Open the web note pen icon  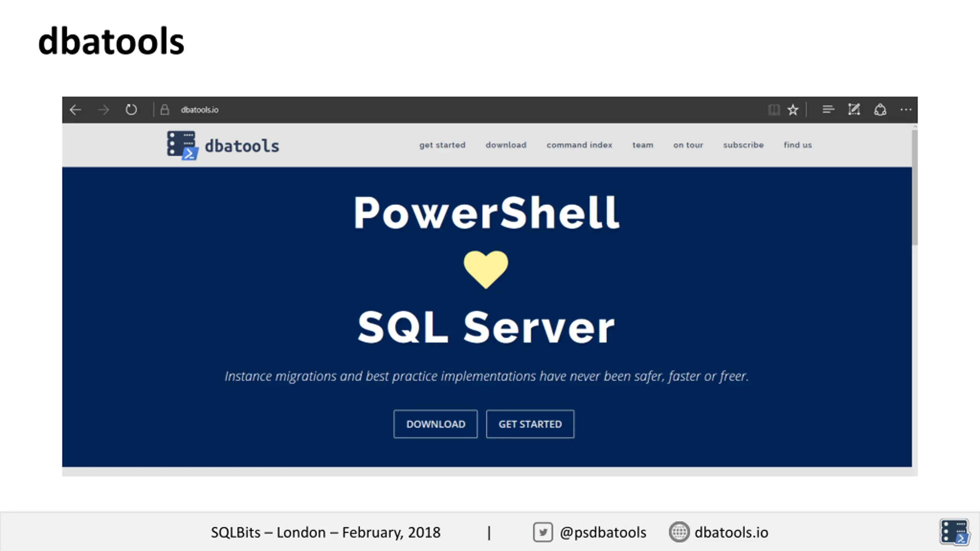pyautogui.click(x=854, y=110)
